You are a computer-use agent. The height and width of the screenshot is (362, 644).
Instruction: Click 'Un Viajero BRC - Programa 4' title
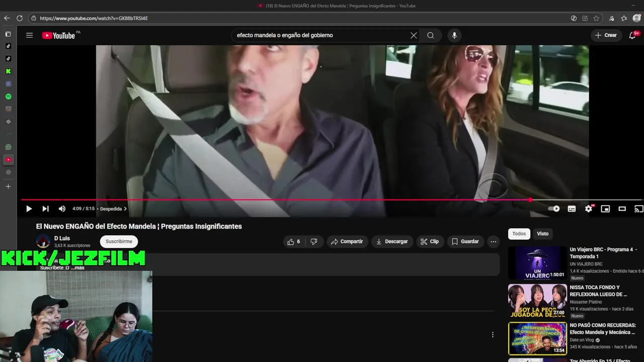point(603,253)
